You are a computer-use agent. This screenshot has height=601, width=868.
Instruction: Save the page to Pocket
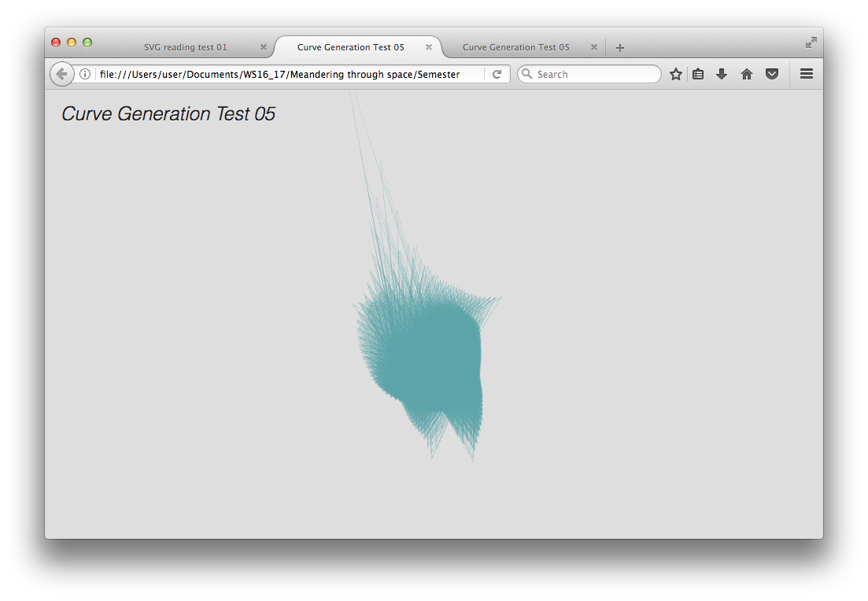pos(772,74)
